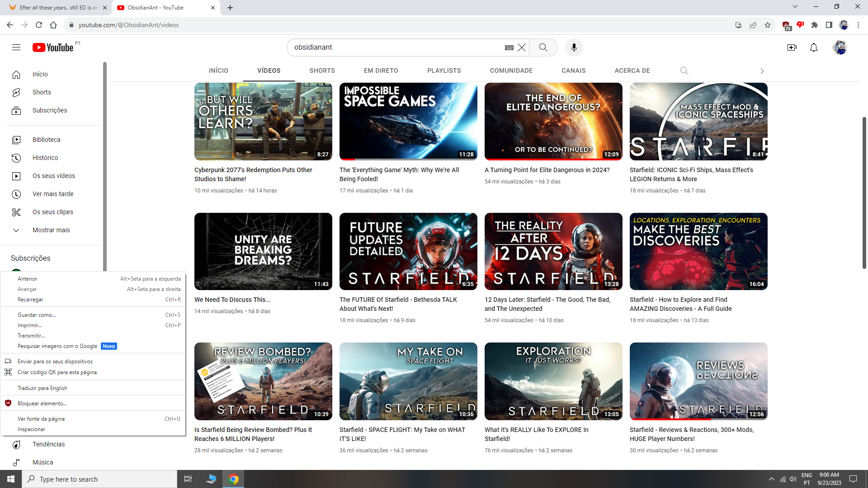This screenshot has height=488, width=868.
Task: Click the page vertical scrollbar
Action: (x=864, y=192)
